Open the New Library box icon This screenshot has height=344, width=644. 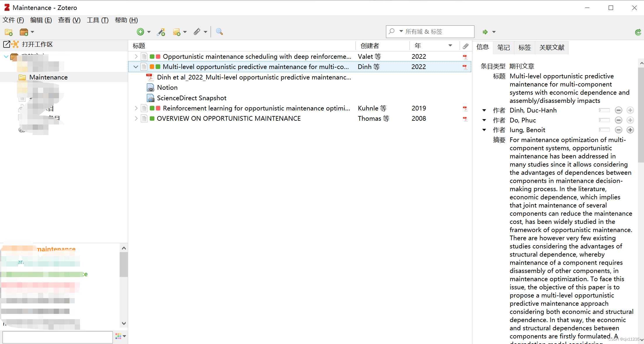[24, 32]
